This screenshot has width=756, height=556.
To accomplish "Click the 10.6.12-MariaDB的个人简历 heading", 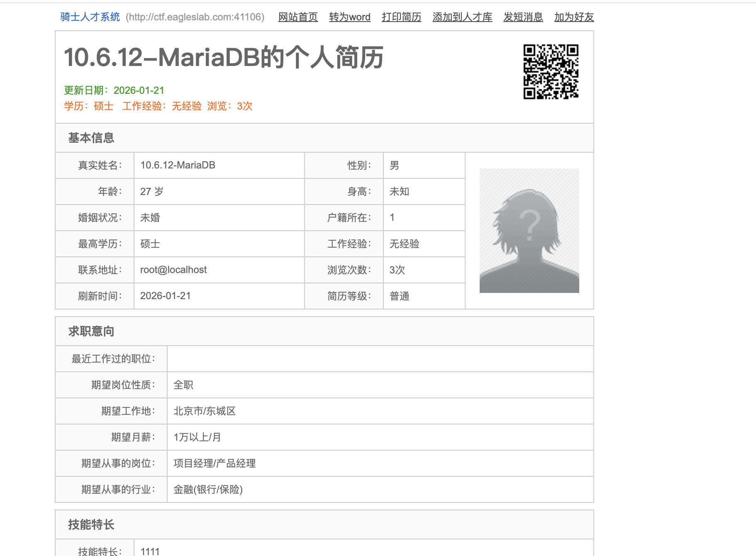I will (x=224, y=57).
